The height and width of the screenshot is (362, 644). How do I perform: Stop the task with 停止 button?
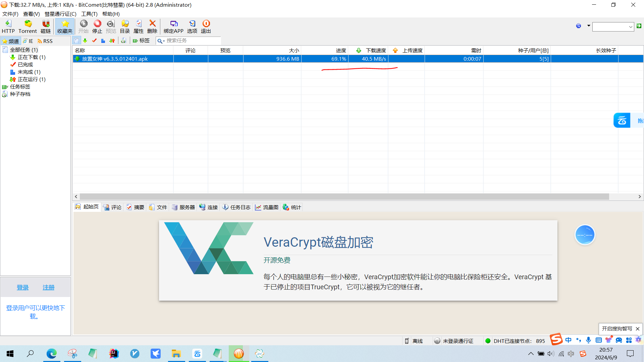(x=97, y=26)
